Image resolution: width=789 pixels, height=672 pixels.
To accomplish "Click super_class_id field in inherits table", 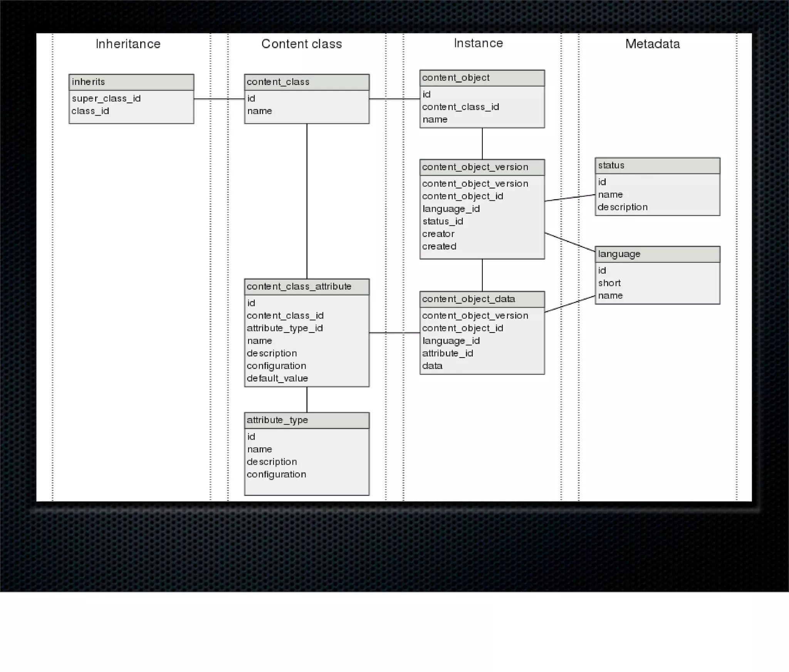I will coord(106,99).
